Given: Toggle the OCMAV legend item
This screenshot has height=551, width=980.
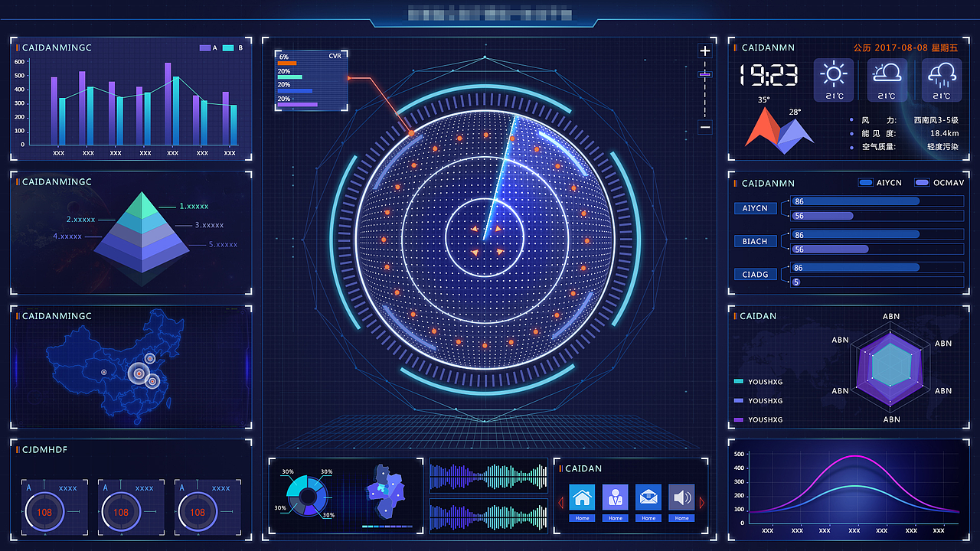Looking at the screenshot, I should click(939, 183).
